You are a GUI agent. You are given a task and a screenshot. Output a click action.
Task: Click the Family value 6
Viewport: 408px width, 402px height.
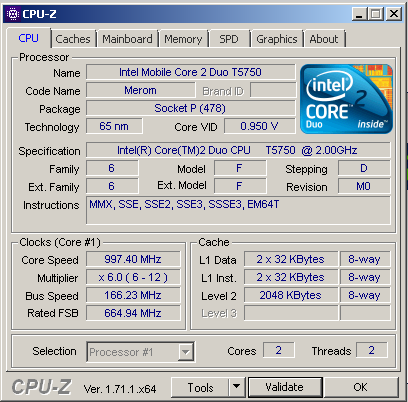112,168
